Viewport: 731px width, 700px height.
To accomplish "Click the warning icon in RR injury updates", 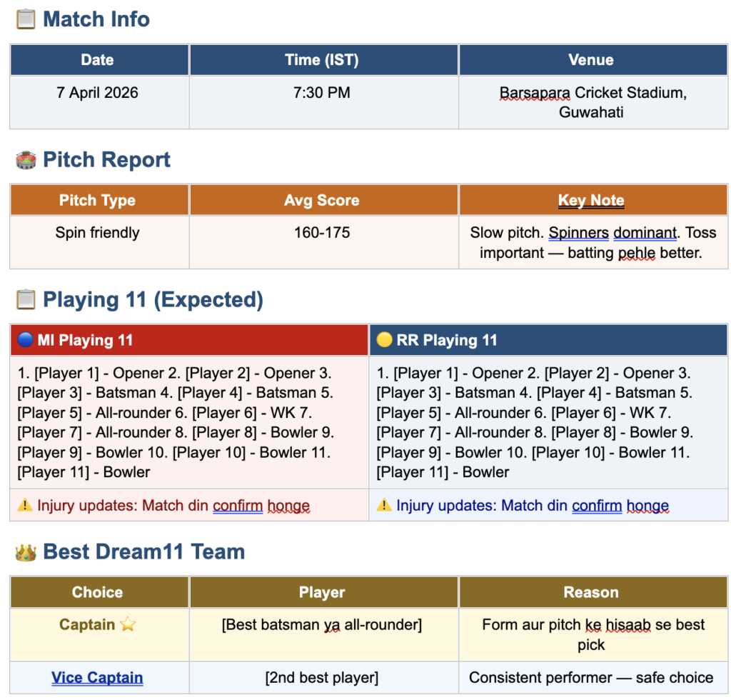I will pyautogui.click(x=383, y=504).
